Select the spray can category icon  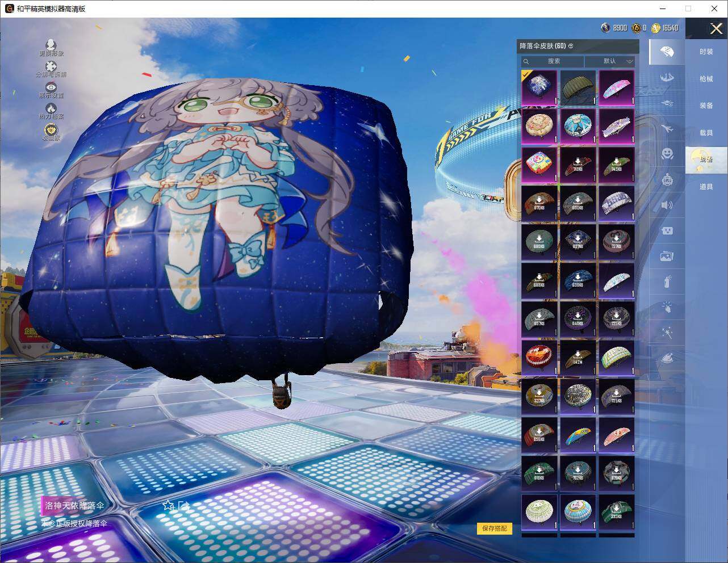pos(667,282)
